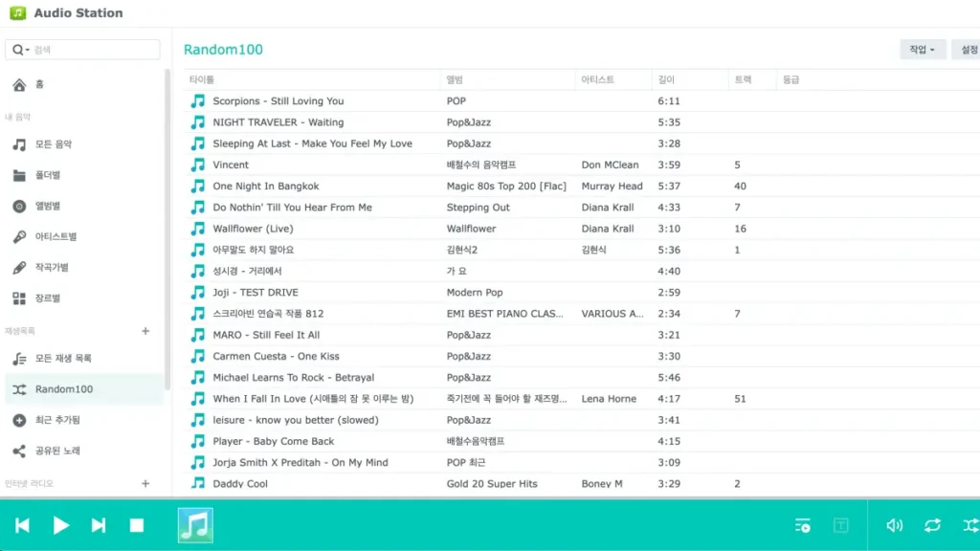Click music note icon of Daddy Cool row
The width and height of the screenshot is (980, 551).
click(x=197, y=483)
